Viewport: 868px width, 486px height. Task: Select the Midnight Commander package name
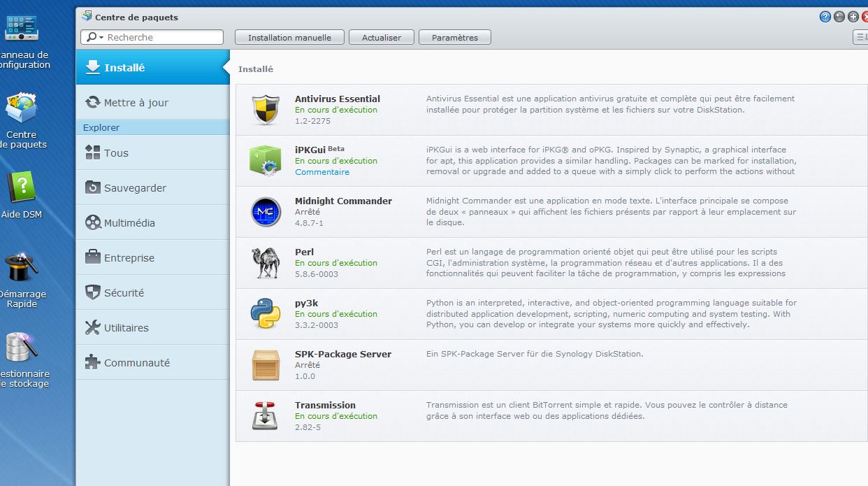pos(343,201)
